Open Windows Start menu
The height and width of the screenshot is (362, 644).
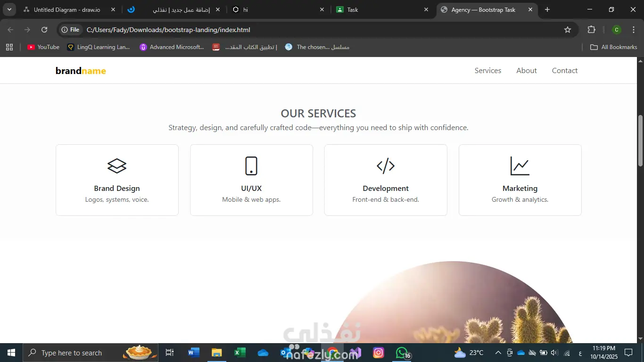pyautogui.click(x=11, y=353)
